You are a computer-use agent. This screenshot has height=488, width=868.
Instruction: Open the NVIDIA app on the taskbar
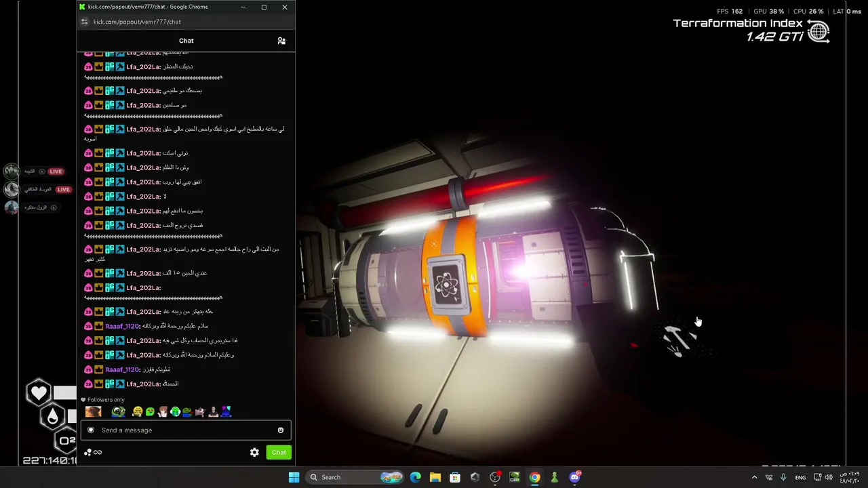click(515, 477)
